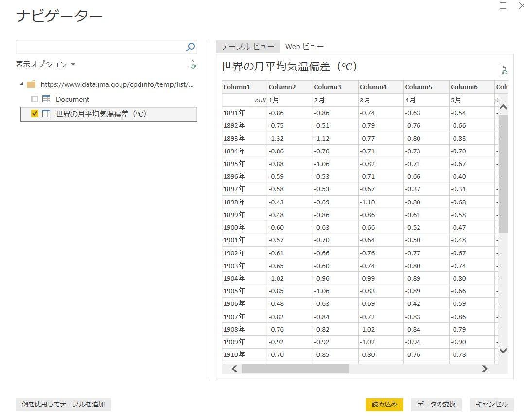Click the horizontal scrollbar right arrow

(x=484, y=369)
